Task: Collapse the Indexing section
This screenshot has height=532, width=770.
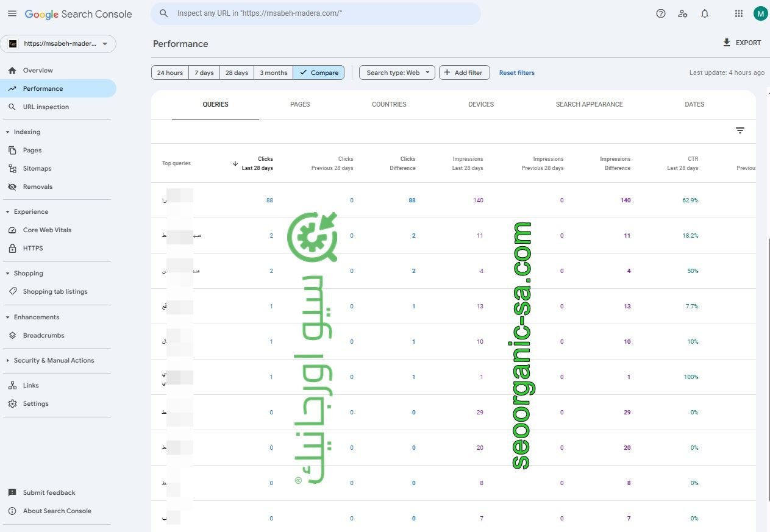Action: coord(8,132)
